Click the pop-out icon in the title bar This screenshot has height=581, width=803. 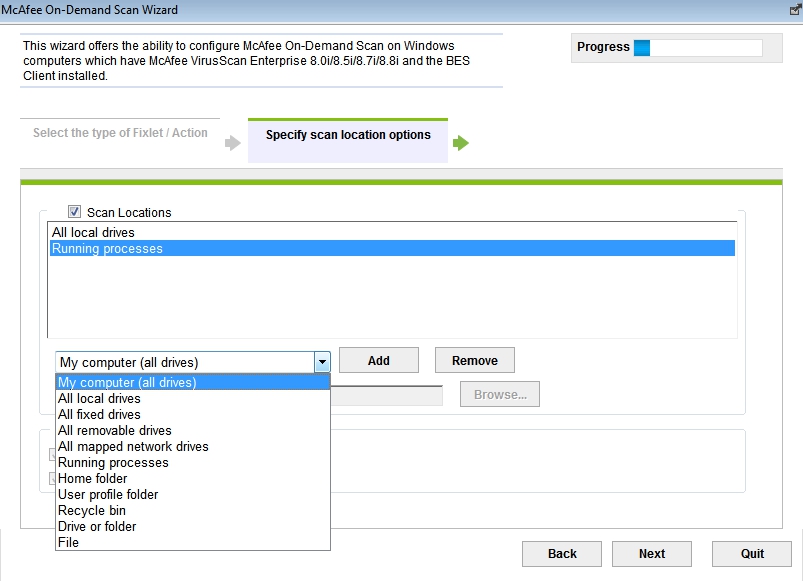795,9
